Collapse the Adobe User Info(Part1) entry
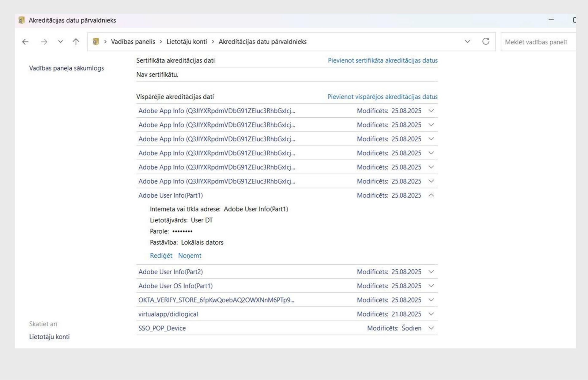The height and width of the screenshot is (380, 588). [431, 195]
